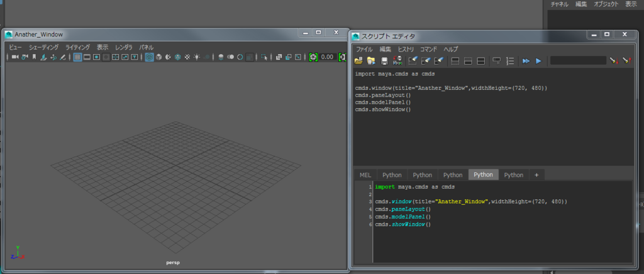Click the Save Script to Shelf icon
The image size is (644, 274).
coord(397,61)
